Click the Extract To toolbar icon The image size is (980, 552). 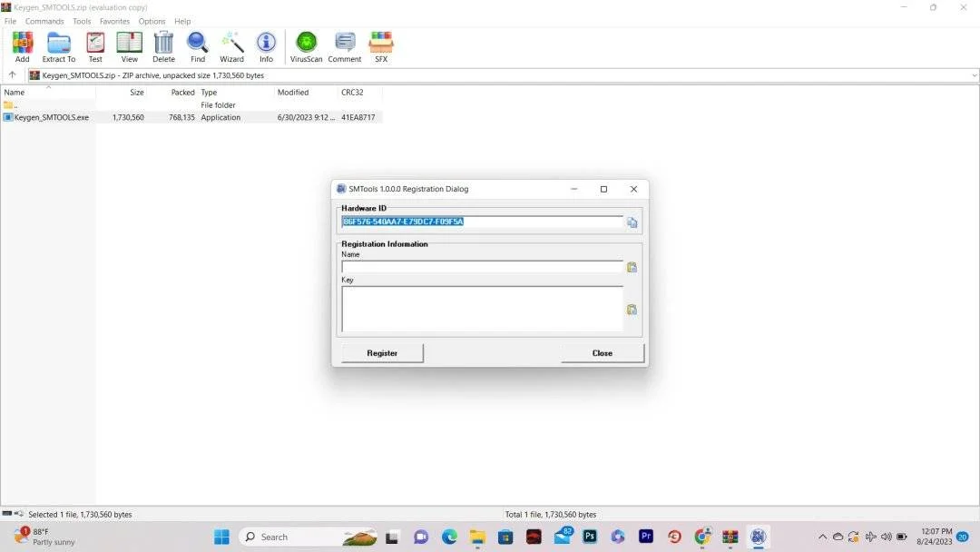click(x=59, y=47)
